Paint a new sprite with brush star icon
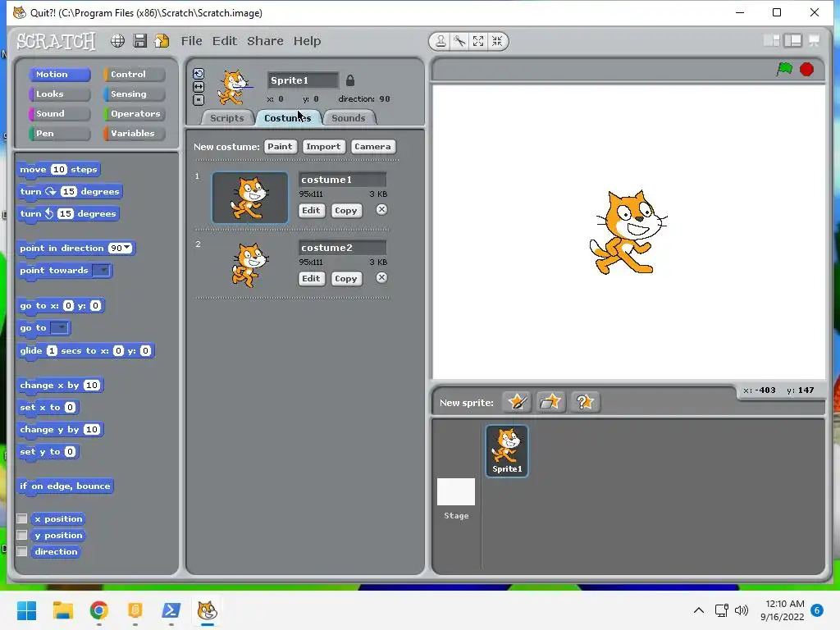This screenshot has width=840, height=630. 517,402
